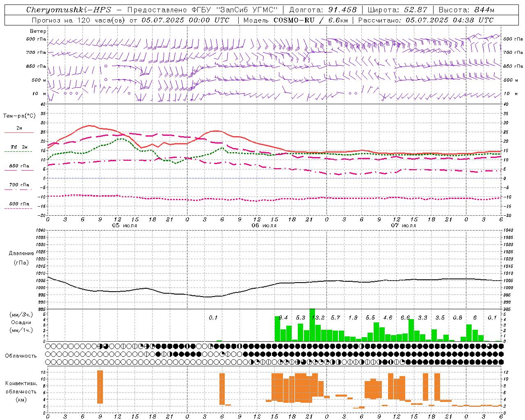Click the Td 2м dew point legend label
The image size is (525, 420).
[x=19, y=147]
